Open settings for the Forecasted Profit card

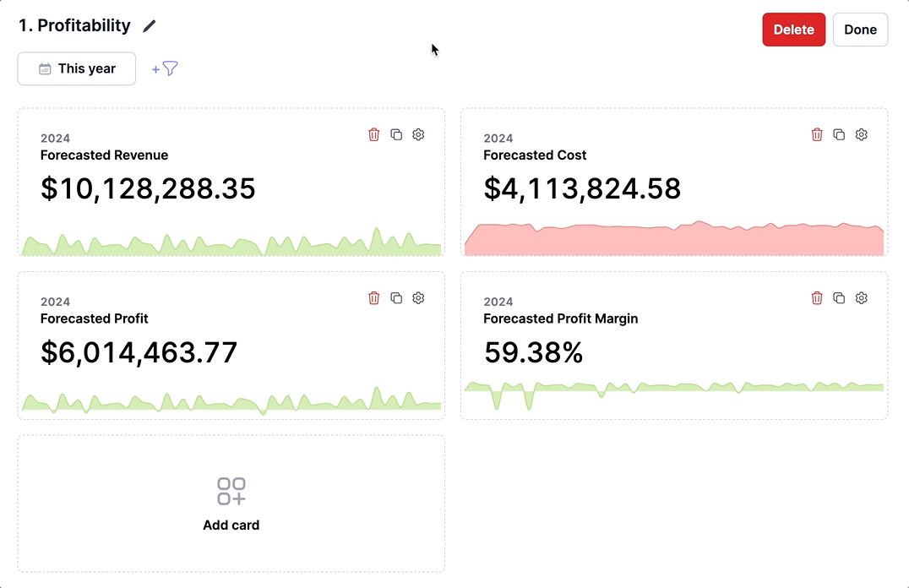(417, 298)
